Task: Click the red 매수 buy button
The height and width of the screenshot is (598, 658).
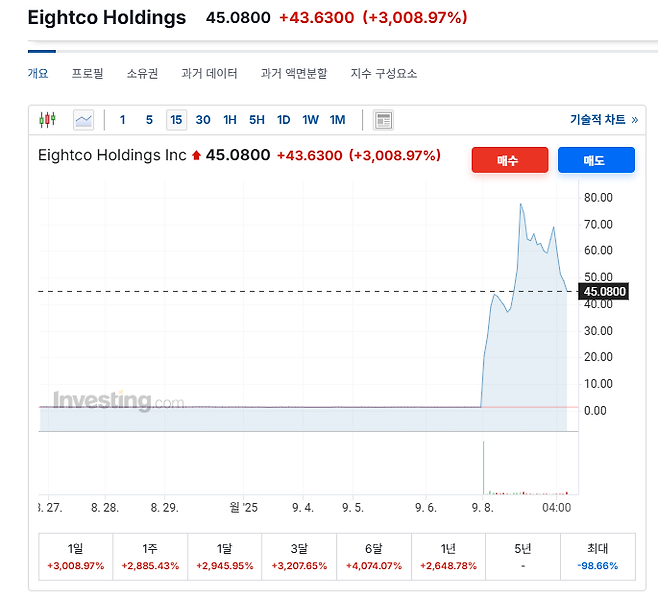Action: tap(510, 160)
